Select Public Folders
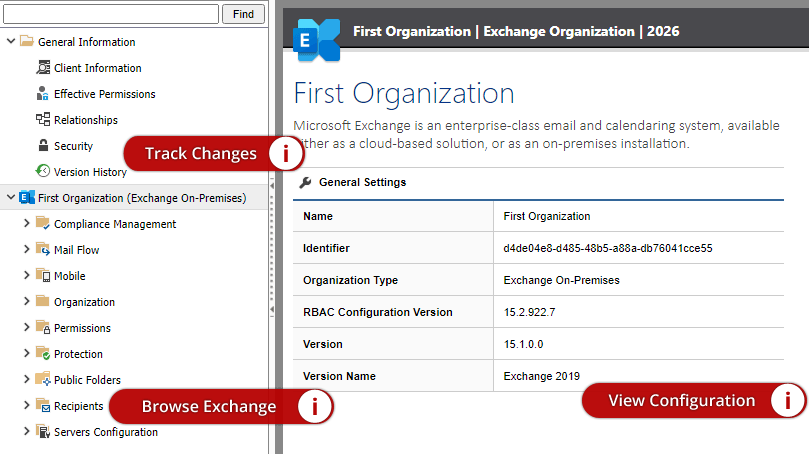Screen dimensions: 809x454 (x=87, y=380)
